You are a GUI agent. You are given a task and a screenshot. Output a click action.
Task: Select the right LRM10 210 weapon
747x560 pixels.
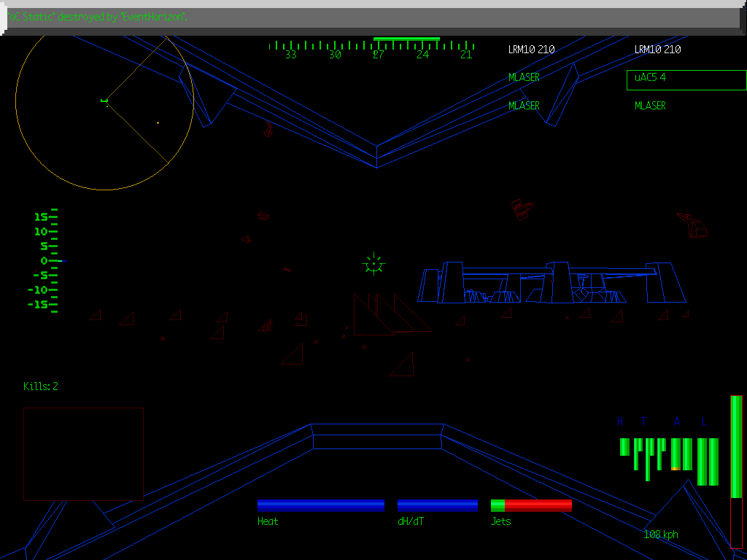pos(657,50)
